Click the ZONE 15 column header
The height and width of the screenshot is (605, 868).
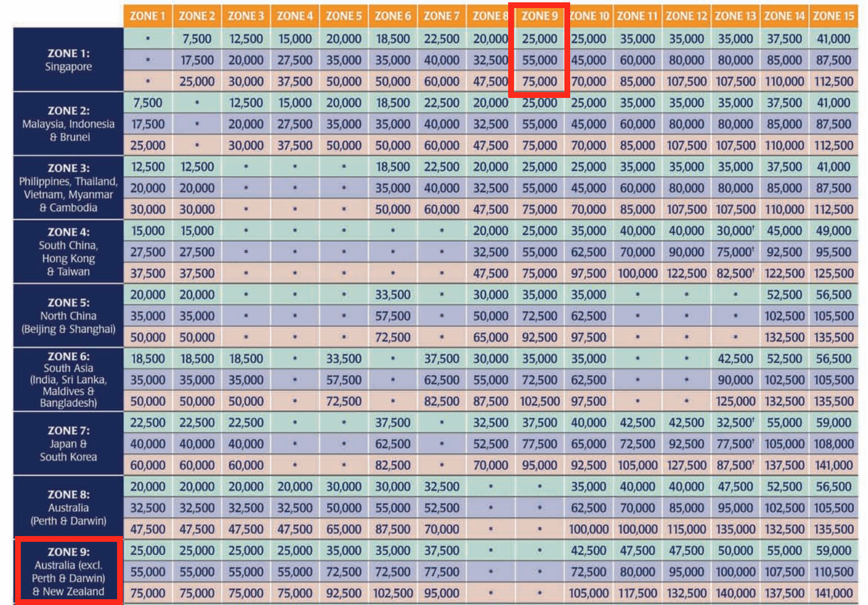[833, 16]
